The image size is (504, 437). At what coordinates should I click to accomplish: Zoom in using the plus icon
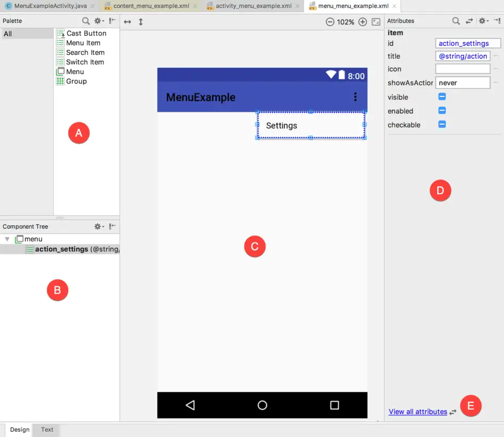point(363,22)
